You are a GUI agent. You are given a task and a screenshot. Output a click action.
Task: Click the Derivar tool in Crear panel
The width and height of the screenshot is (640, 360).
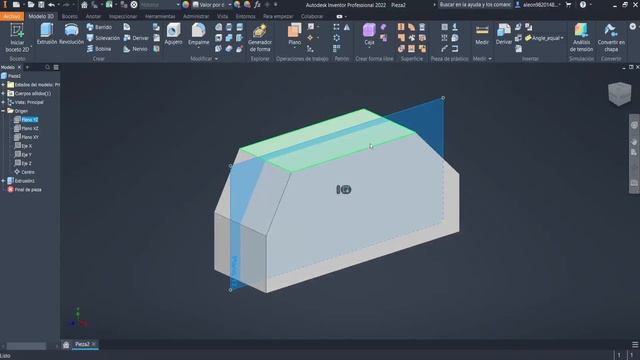(136, 38)
